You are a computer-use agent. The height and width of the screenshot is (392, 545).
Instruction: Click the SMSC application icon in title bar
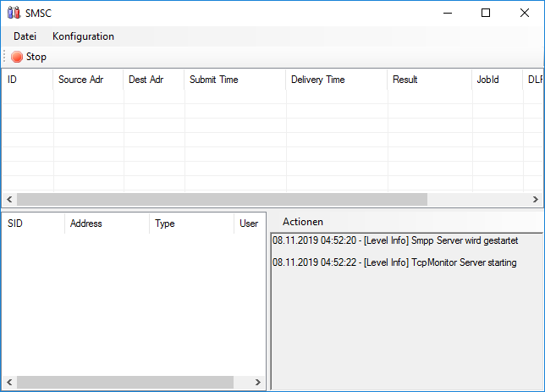(13, 13)
